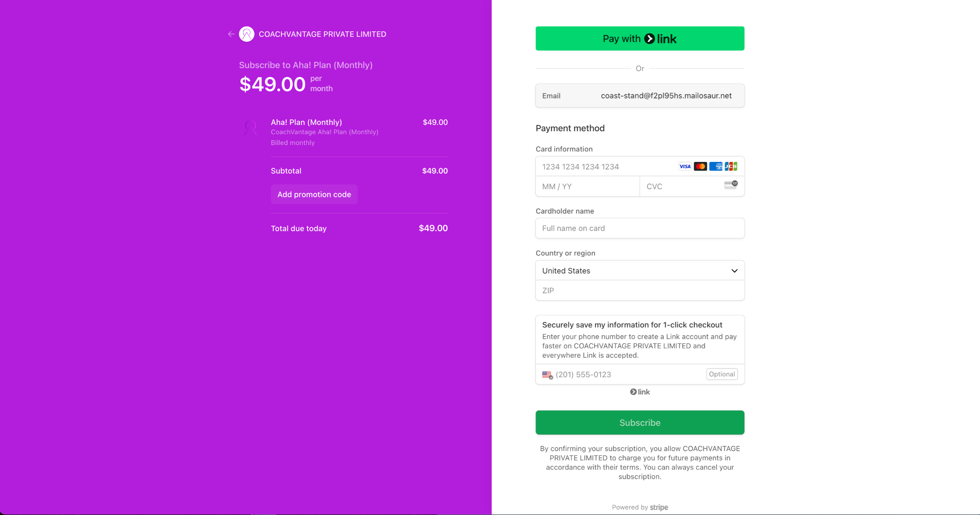Viewport: 980px width, 515px height.
Task: Click the Visa card brand icon
Action: coord(685,166)
